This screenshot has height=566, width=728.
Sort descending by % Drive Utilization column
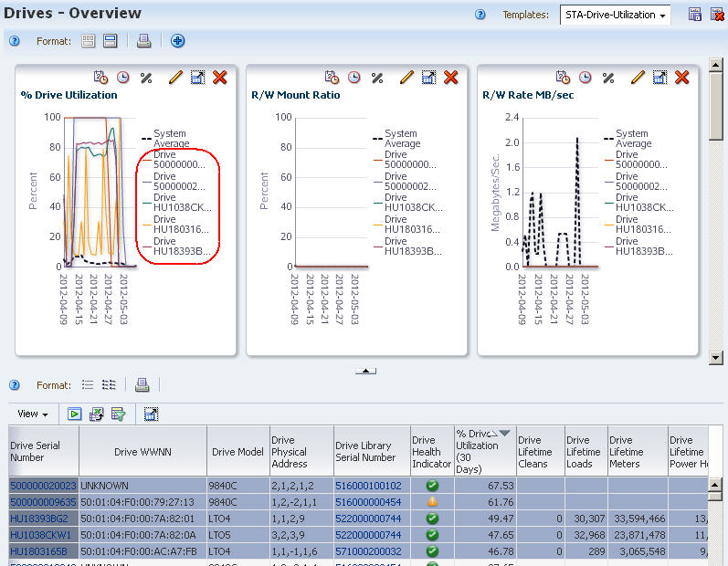click(x=505, y=434)
